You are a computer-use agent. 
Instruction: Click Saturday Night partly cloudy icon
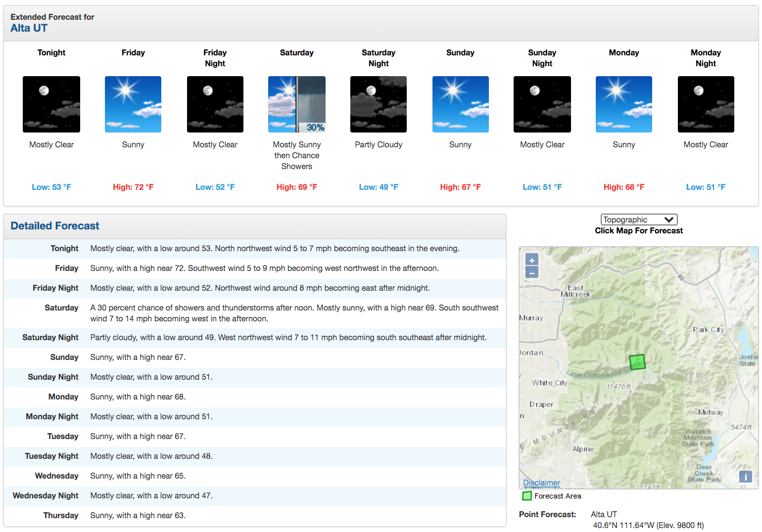[x=379, y=104]
